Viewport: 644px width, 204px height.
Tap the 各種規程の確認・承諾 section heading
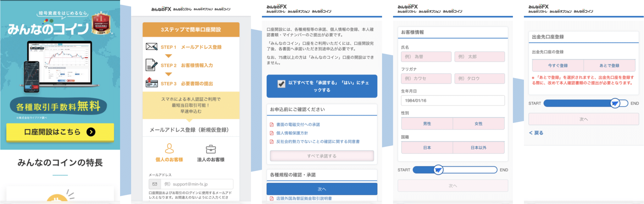coord(293,175)
